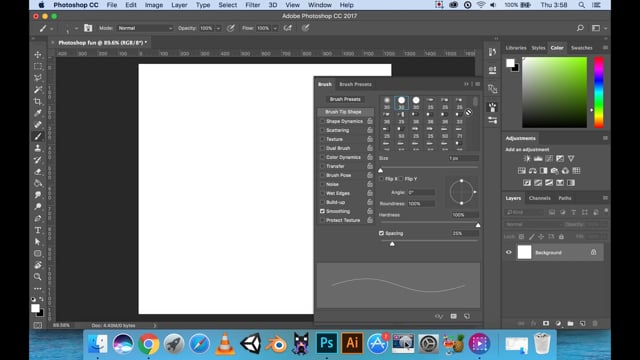Image resolution: width=640 pixels, height=360 pixels.
Task: Click the Edit Toolbar three-dots icon
Action: pyautogui.click(x=38, y=289)
